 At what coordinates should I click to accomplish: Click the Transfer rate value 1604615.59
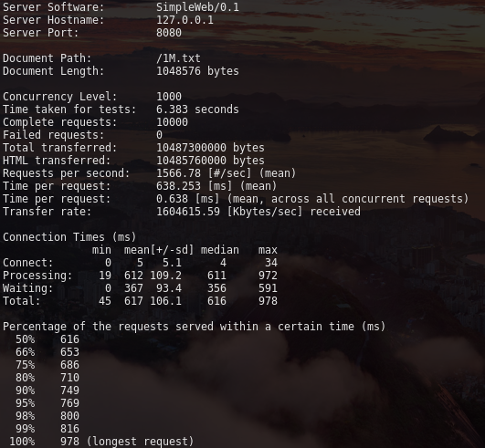point(188,212)
